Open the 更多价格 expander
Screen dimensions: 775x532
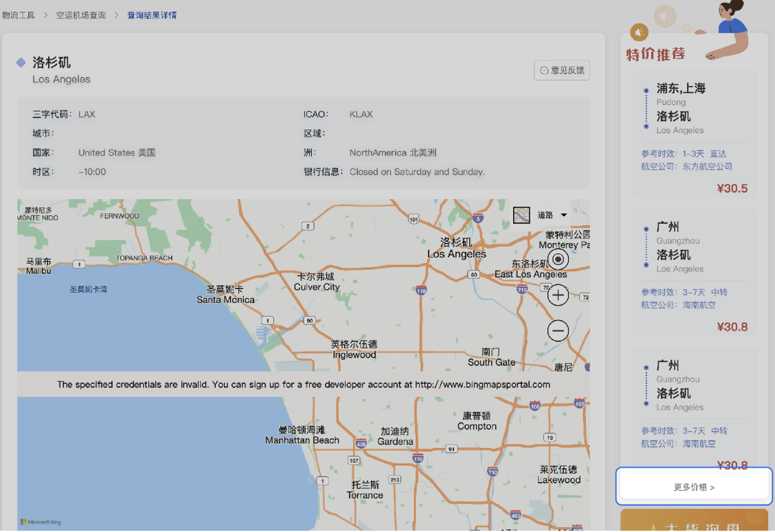(694, 487)
